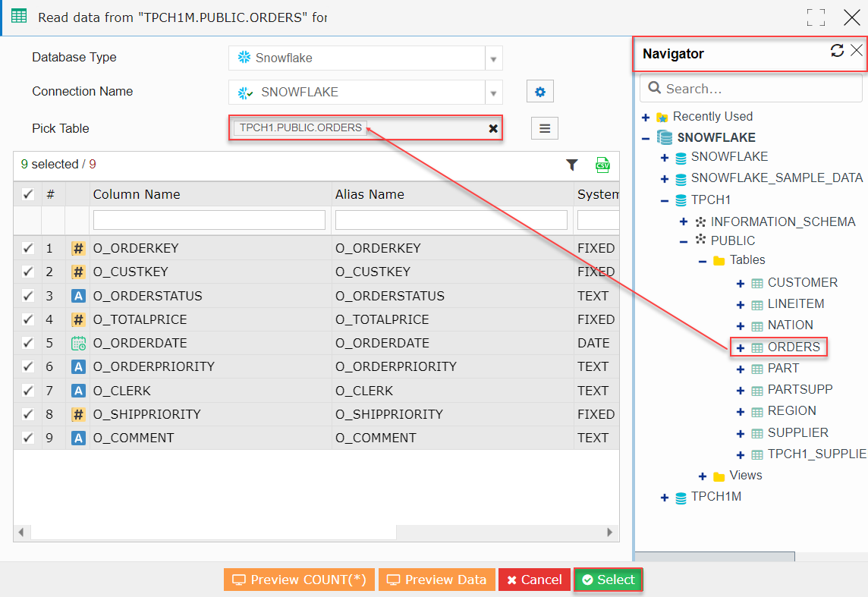Click the numeric type icon for O_CUSTKEY
Screen dimensions: 868x597
[78, 272]
